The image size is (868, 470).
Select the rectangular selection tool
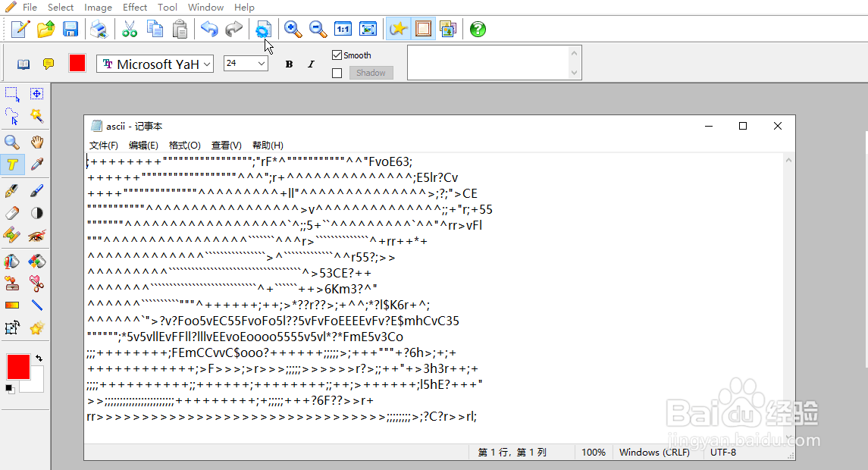click(x=12, y=94)
